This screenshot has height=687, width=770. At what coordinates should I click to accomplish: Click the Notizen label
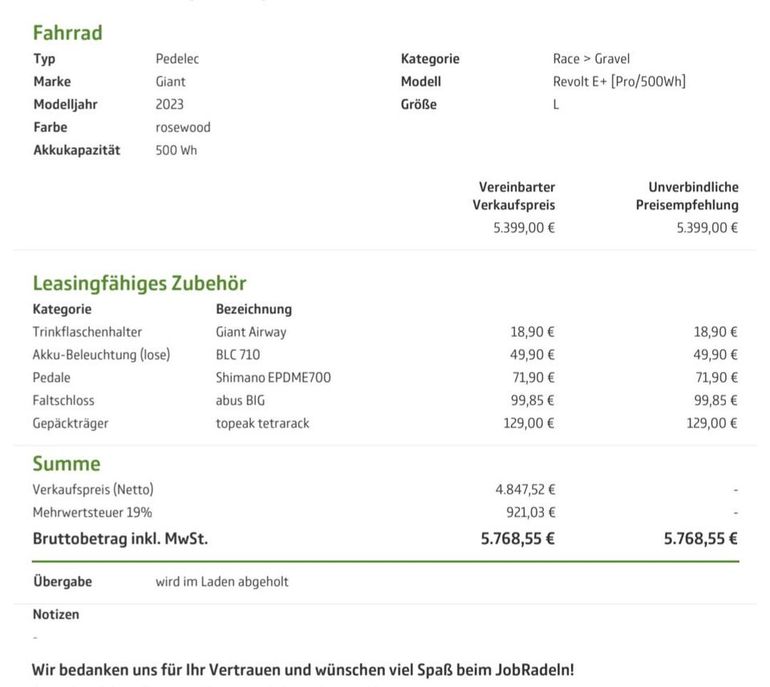pos(56,614)
